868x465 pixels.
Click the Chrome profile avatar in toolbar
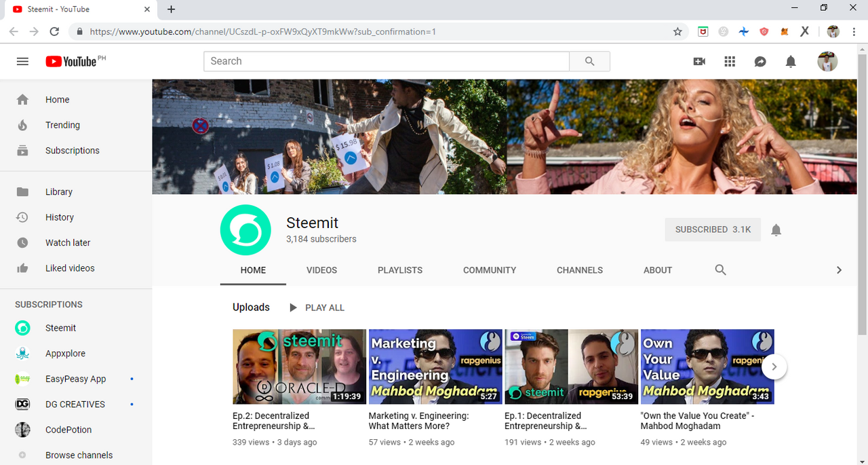pyautogui.click(x=833, y=31)
